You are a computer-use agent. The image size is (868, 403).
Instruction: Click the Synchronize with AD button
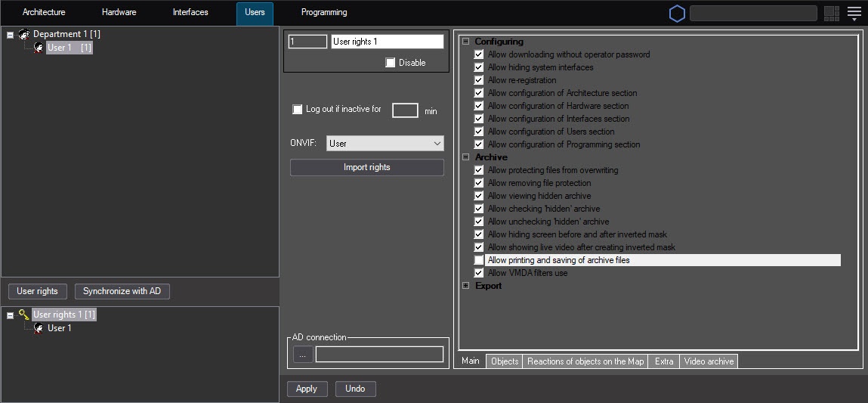click(122, 291)
